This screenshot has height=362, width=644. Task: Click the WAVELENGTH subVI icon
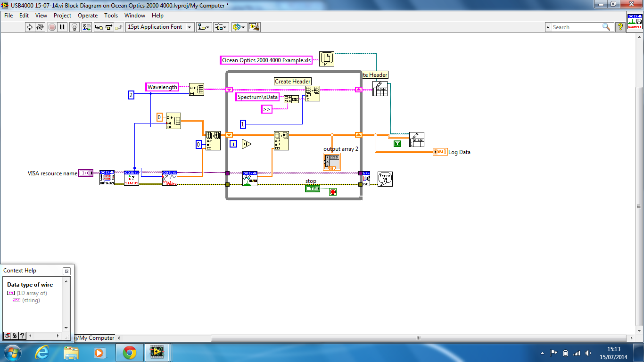point(170,178)
